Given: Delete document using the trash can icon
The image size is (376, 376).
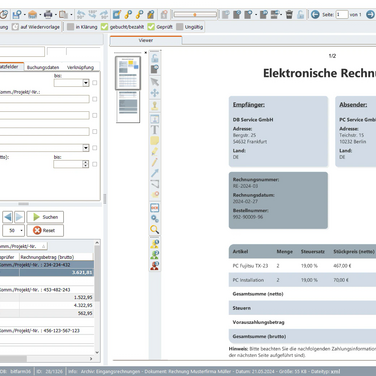Looking at the screenshot, I should 289,14.
